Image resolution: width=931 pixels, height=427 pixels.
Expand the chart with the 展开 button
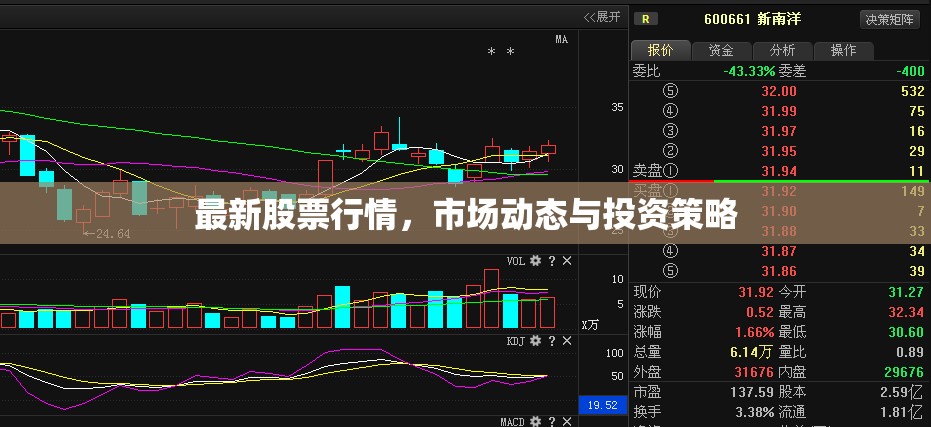click(x=602, y=17)
